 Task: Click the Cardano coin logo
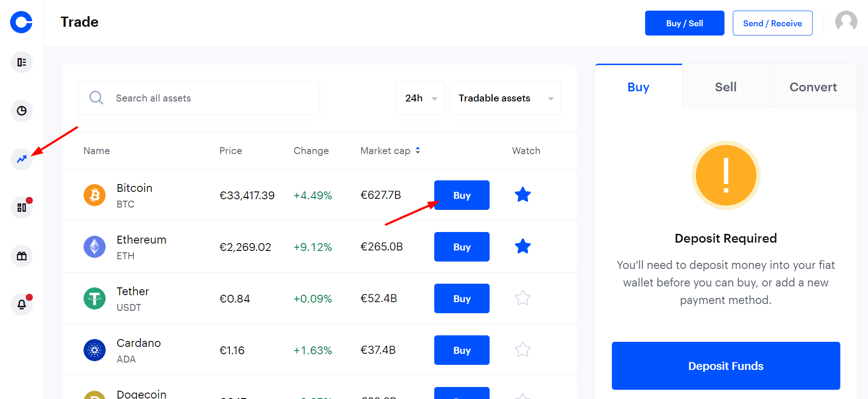95,350
